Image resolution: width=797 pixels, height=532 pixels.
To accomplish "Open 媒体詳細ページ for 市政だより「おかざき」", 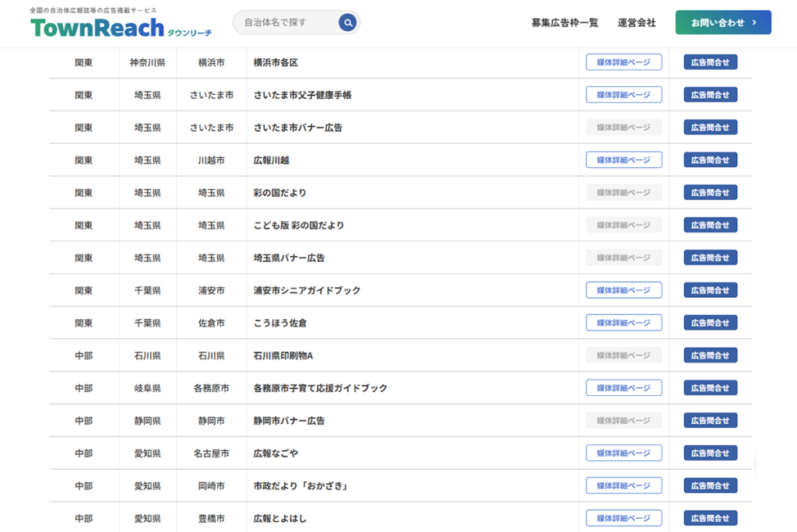I will pyautogui.click(x=623, y=485).
